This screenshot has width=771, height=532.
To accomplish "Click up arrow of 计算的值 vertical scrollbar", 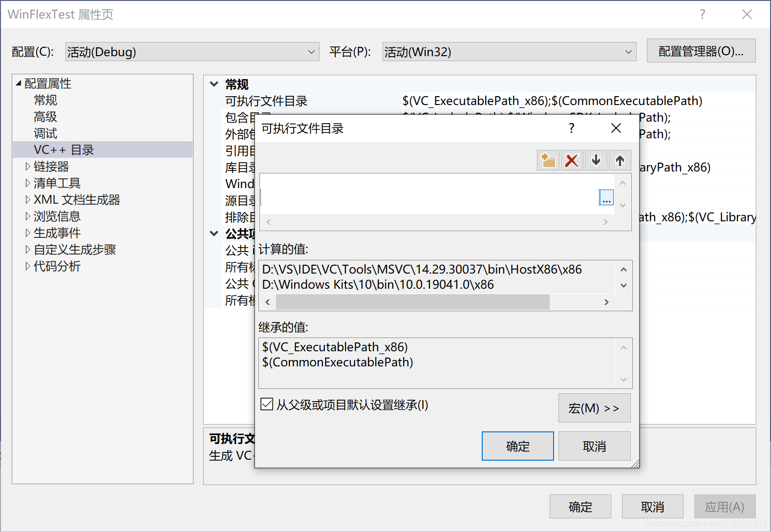I will [623, 270].
